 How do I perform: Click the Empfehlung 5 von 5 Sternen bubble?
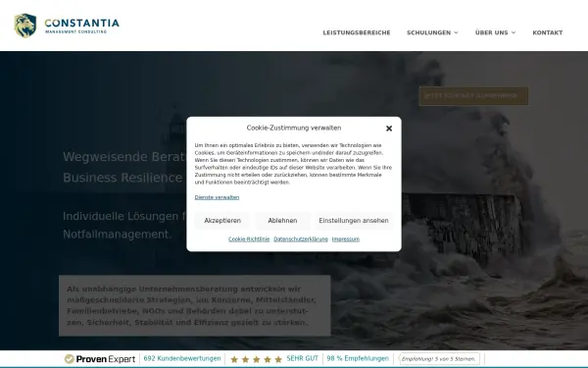pos(439,359)
